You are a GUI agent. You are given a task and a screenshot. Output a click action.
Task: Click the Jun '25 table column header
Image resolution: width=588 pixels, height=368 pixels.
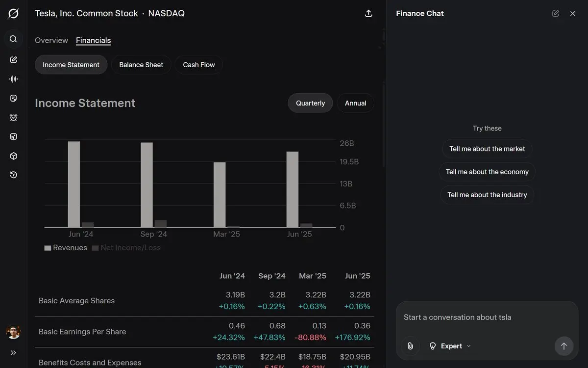tap(358, 276)
